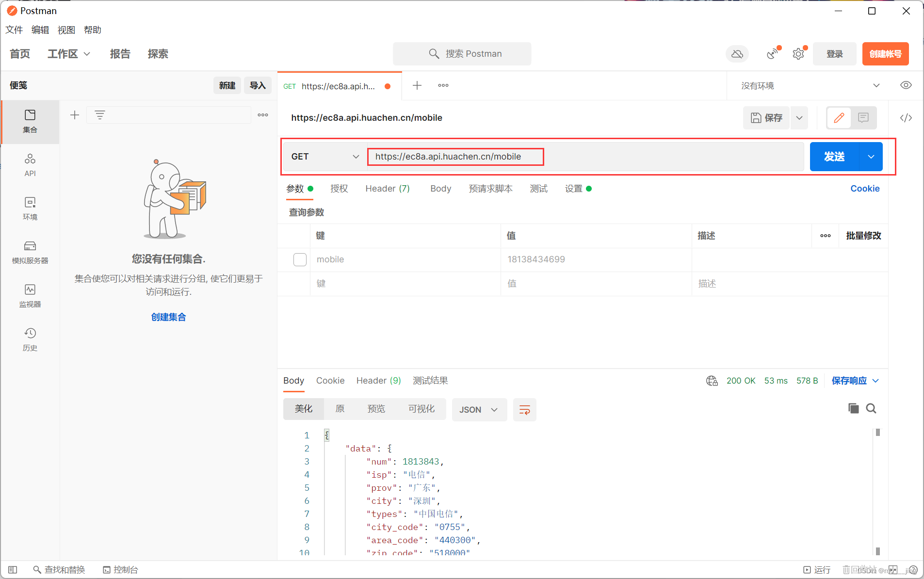Screen dimensions: 924x579
Task: Open the JSON format dropdown
Action: pyautogui.click(x=479, y=410)
